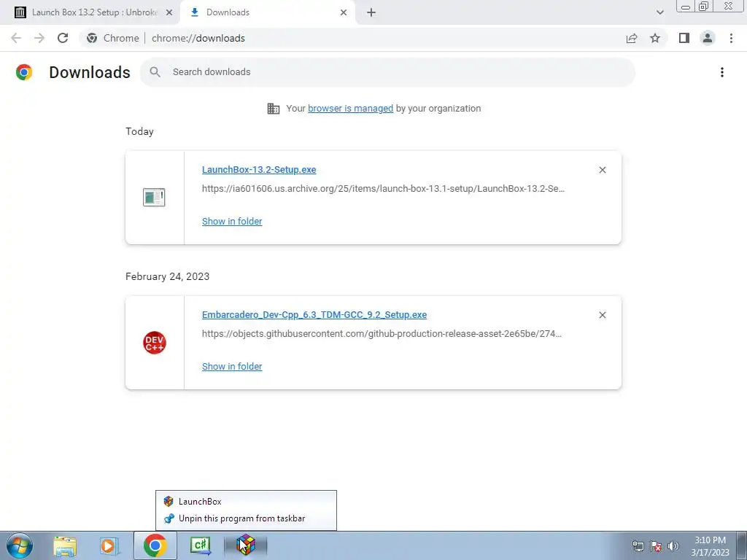Open the LaunchBox-13.2-Setup.exe link

259,169
